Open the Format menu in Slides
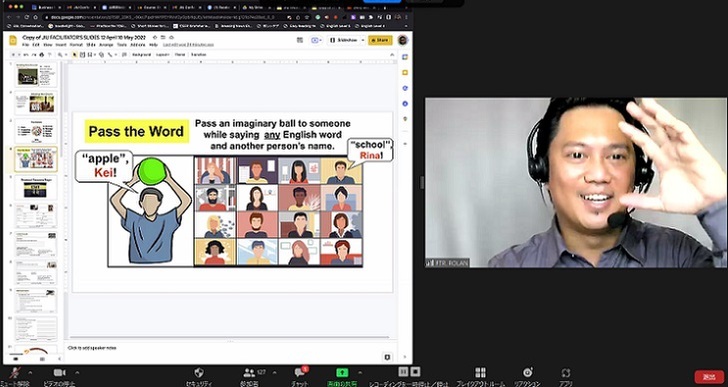Screen dimensions: 728x387 click(76, 45)
